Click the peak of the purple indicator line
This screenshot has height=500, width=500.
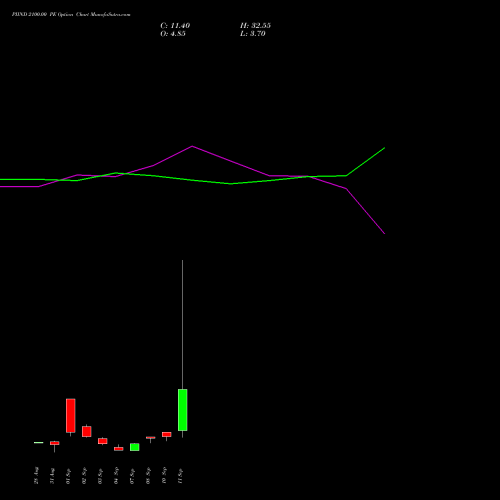[192, 146]
